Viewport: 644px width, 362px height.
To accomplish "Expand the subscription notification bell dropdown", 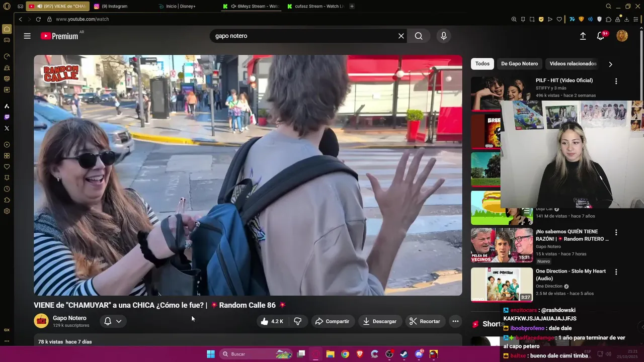I will pos(113,321).
